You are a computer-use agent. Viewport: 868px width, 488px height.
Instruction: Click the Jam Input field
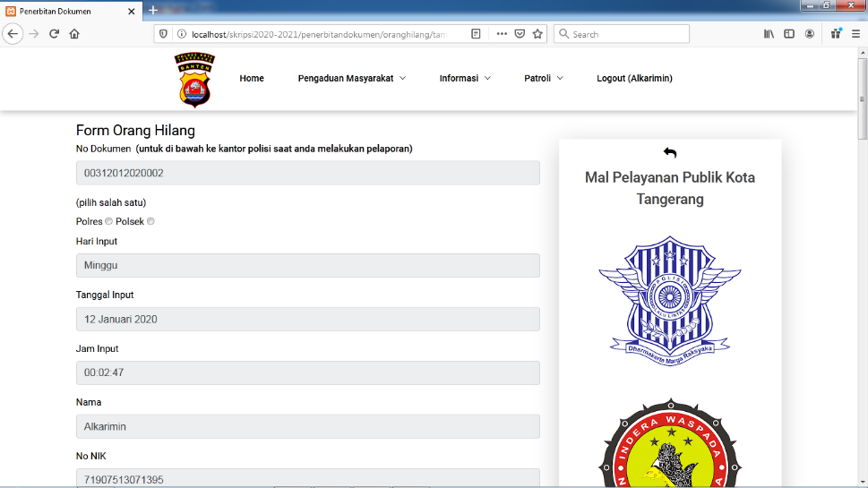[308, 372]
